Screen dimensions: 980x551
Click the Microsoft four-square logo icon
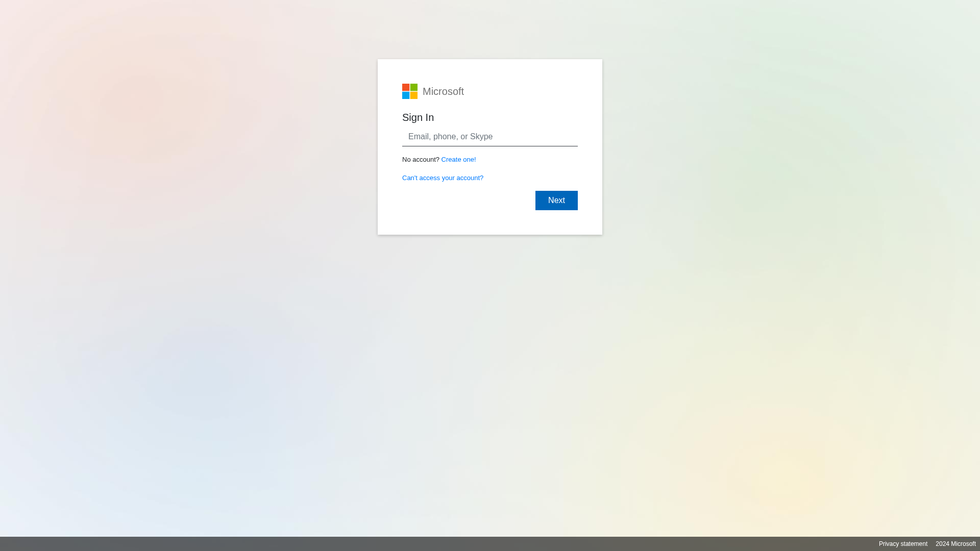(x=410, y=91)
